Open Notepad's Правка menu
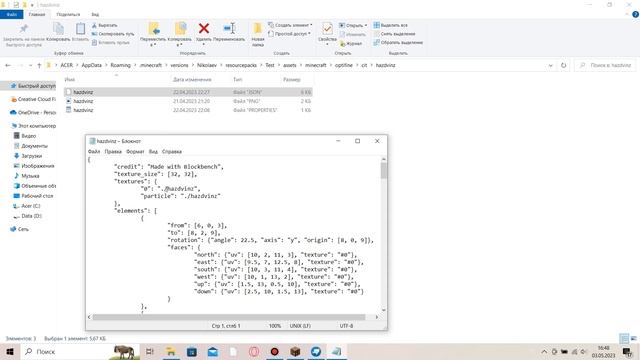This screenshot has width=640, height=360. 113,151
